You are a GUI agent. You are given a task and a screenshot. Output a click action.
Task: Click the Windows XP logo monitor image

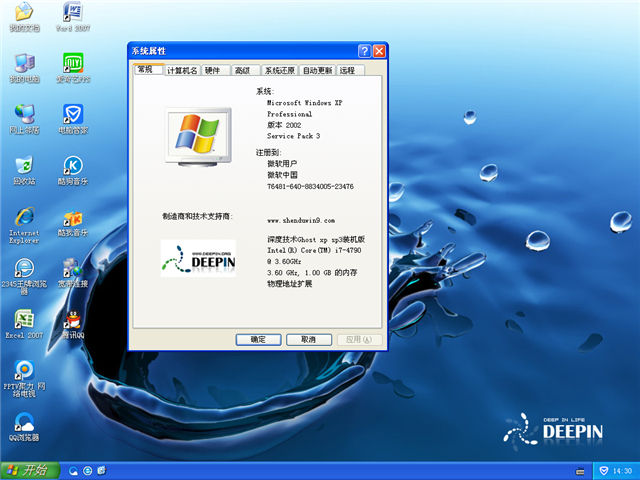click(198, 136)
